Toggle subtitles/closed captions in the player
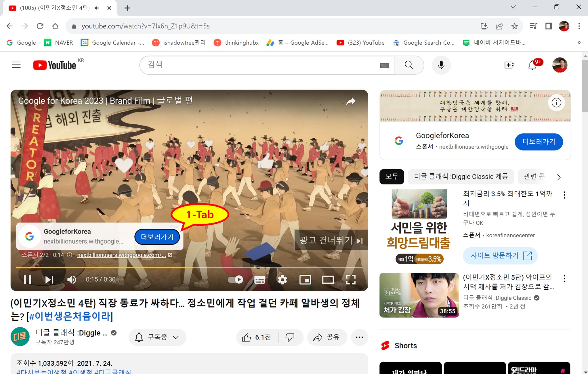 tap(259, 280)
